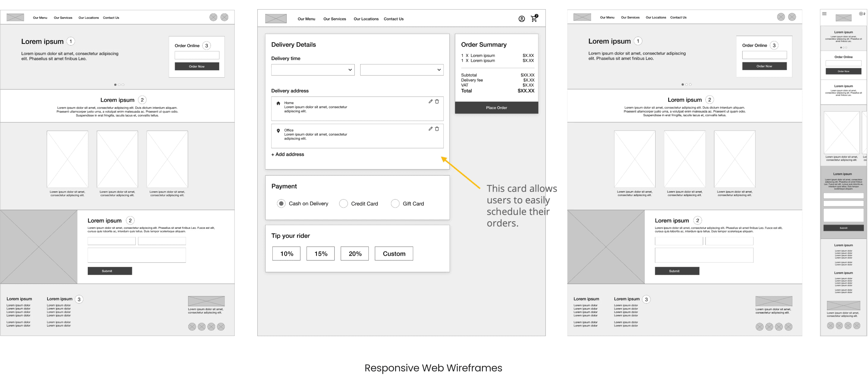Select Credit Card payment option
The height and width of the screenshot is (381, 868).
pos(343,204)
